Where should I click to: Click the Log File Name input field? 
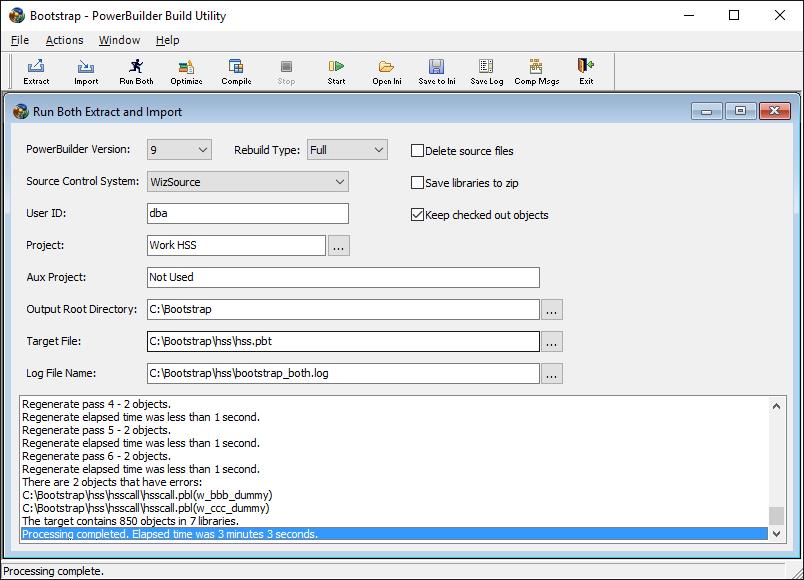tap(343, 373)
